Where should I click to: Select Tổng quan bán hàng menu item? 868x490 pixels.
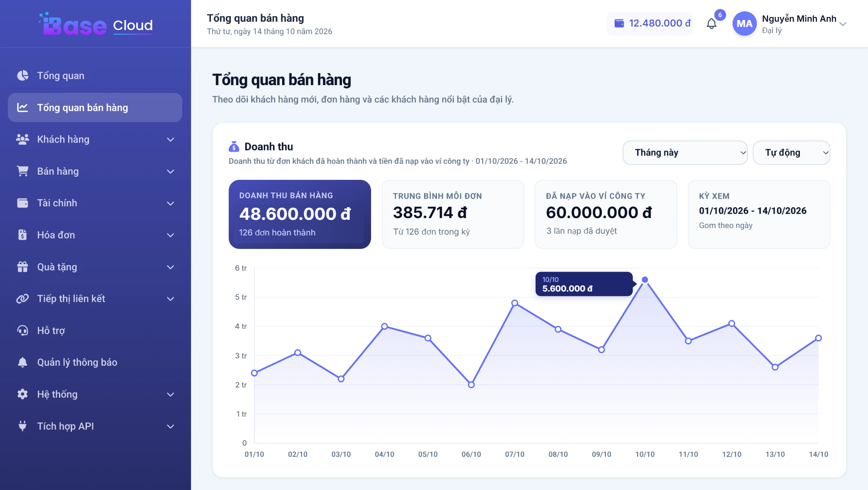[95, 107]
